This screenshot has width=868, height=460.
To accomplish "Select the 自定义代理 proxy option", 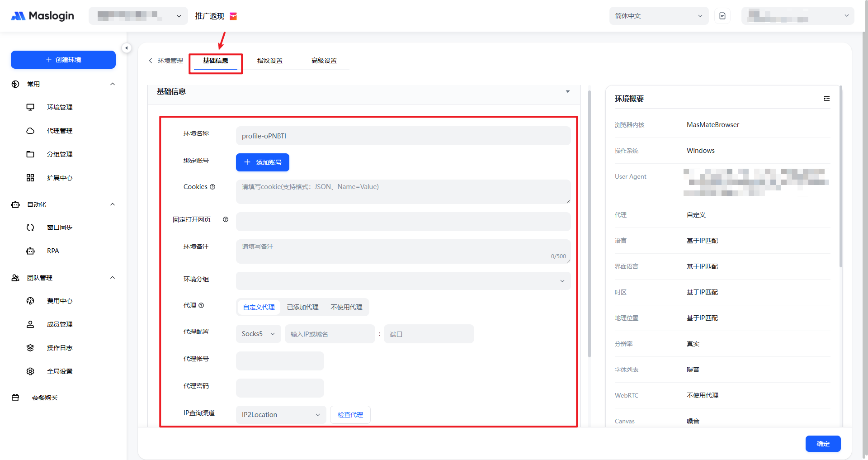I will (259, 307).
